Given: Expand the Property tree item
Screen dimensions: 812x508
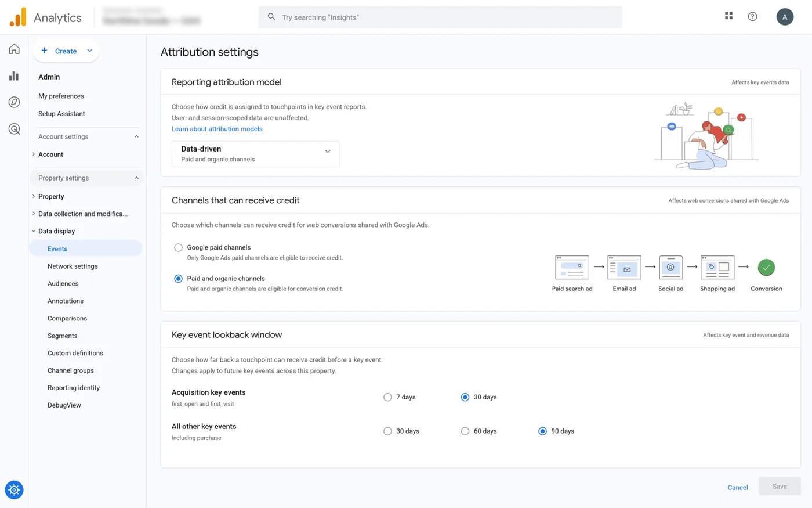Looking at the screenshot, I should tap(34, 196).
